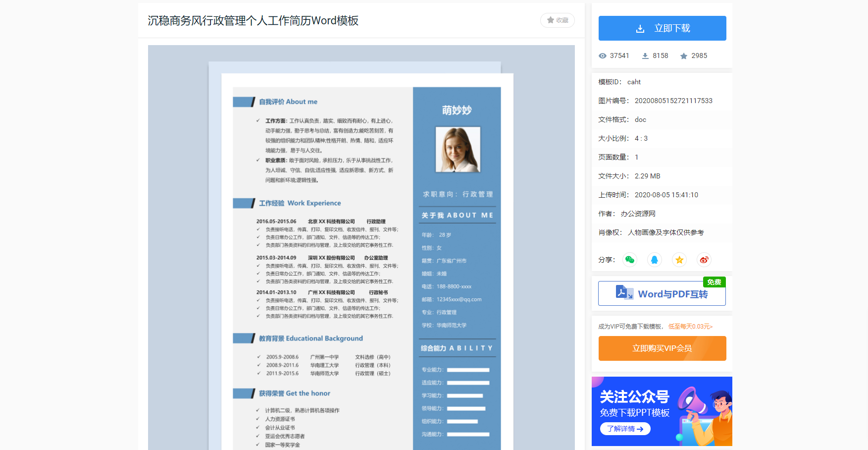Image resolution: width=868 pixels, height=450 pixels.
Task: Click the resume template preview image
Action: click(361, 248)
